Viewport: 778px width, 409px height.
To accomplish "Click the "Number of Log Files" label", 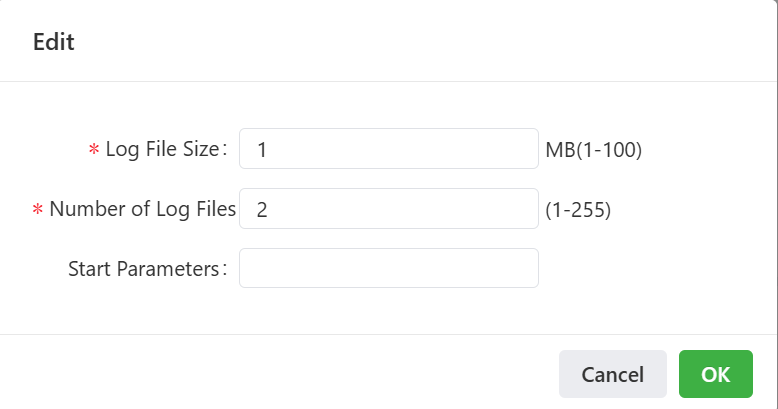I will coord(142,209).
